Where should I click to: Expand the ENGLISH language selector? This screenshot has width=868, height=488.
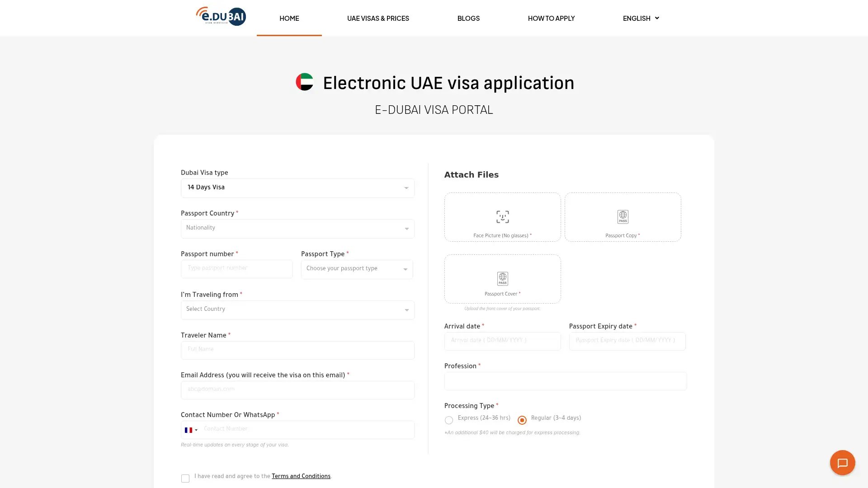click(641, 19)
